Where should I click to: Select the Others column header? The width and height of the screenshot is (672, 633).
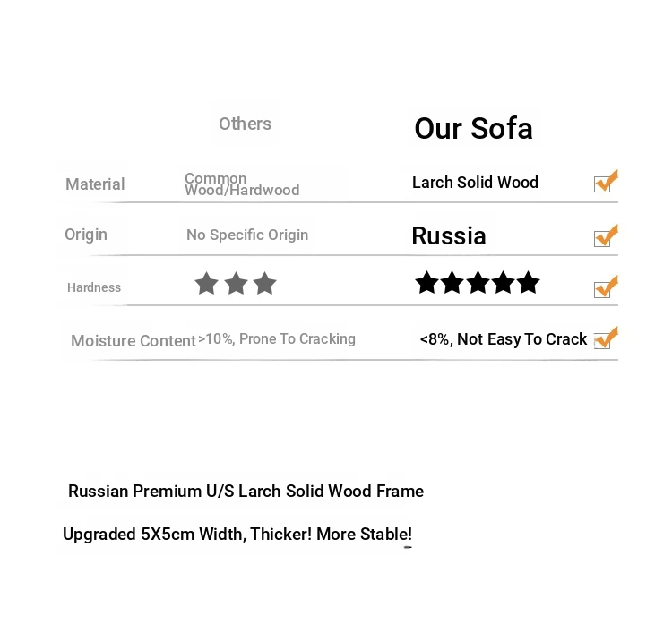pos(245,124)
